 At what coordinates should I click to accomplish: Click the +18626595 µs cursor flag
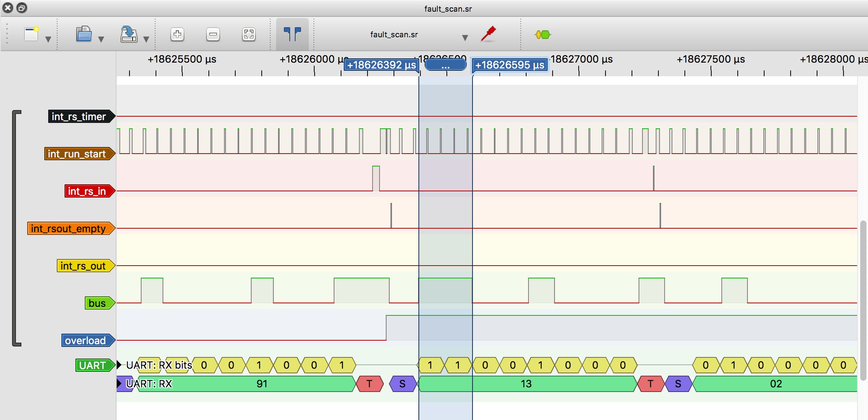pos(510,65)
